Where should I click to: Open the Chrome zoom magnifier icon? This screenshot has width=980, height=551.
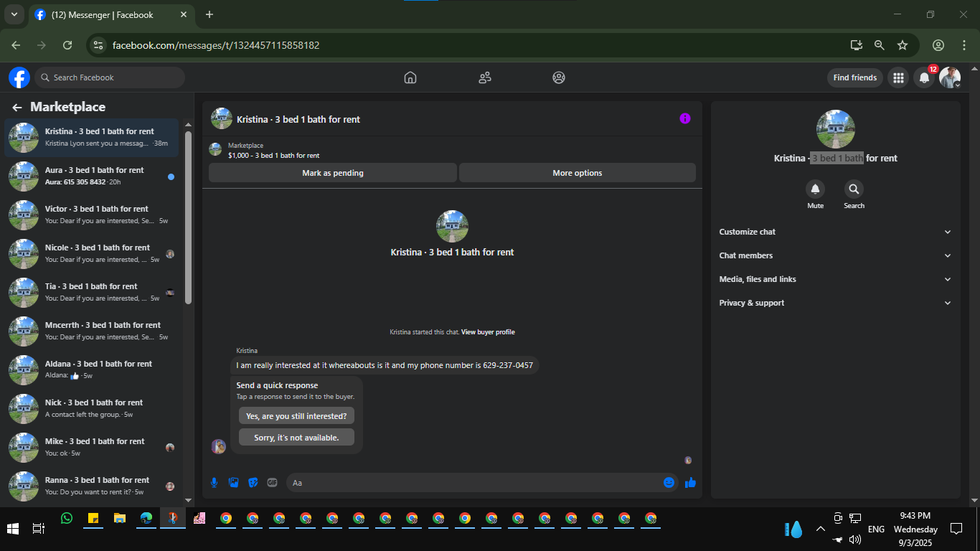coord(880,45)
